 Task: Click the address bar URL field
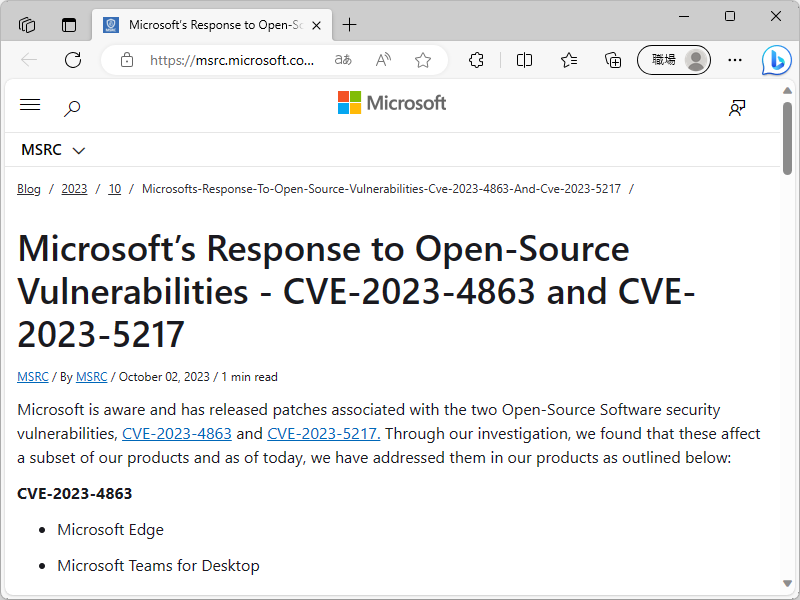(x=232, y=60)
